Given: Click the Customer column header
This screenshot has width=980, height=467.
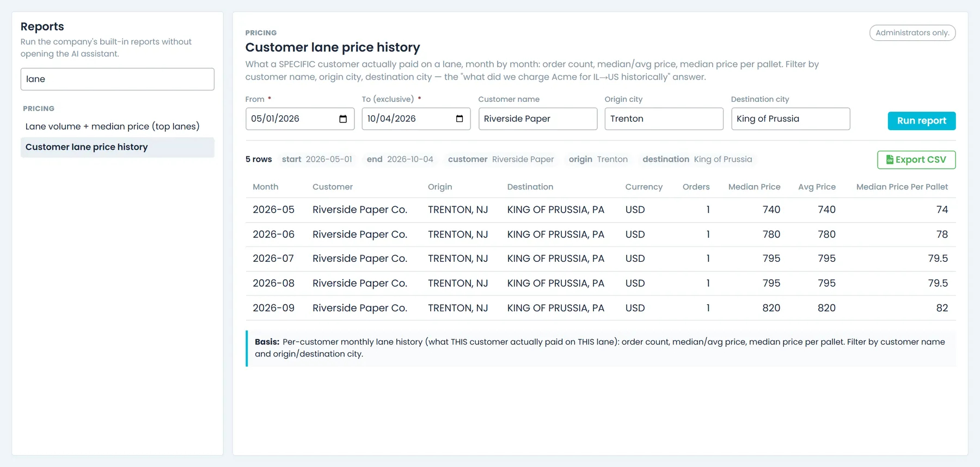Looking at the screenshot, I should pyautogui.click(x=333, y=187).
